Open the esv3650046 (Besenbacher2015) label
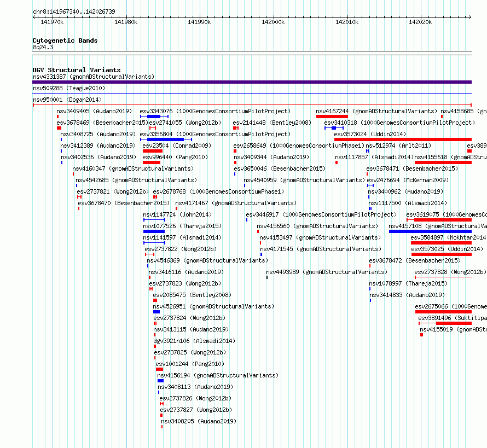 (280, 168)
